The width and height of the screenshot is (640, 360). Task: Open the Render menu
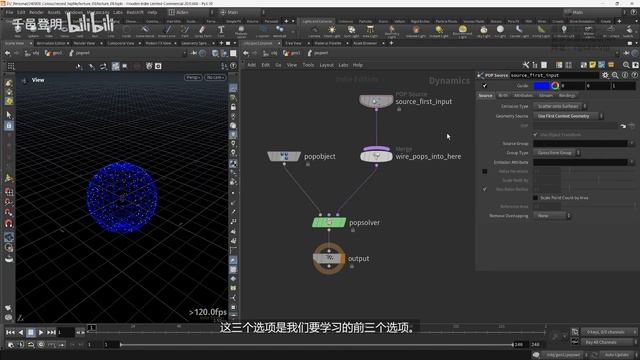coord(36,12)
